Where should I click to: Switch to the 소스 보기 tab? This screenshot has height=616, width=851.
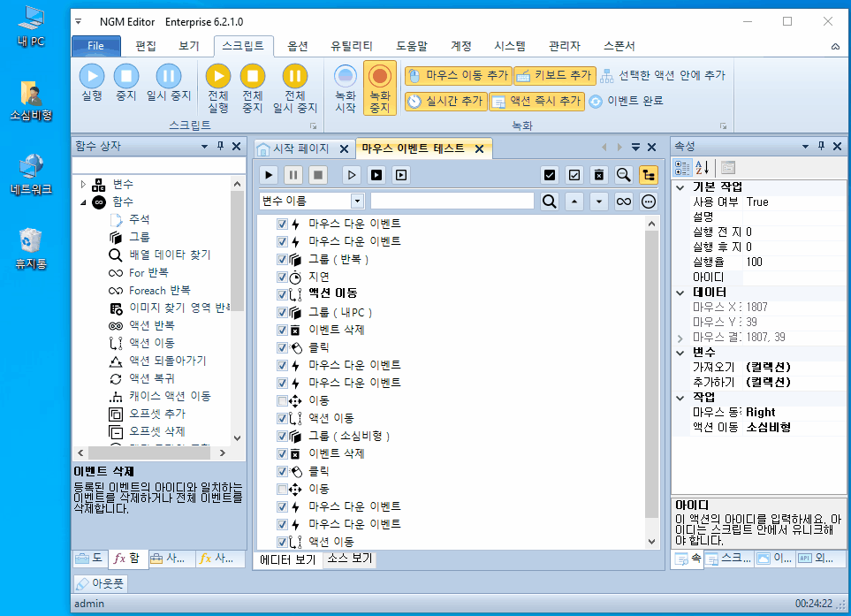(350, 559)
